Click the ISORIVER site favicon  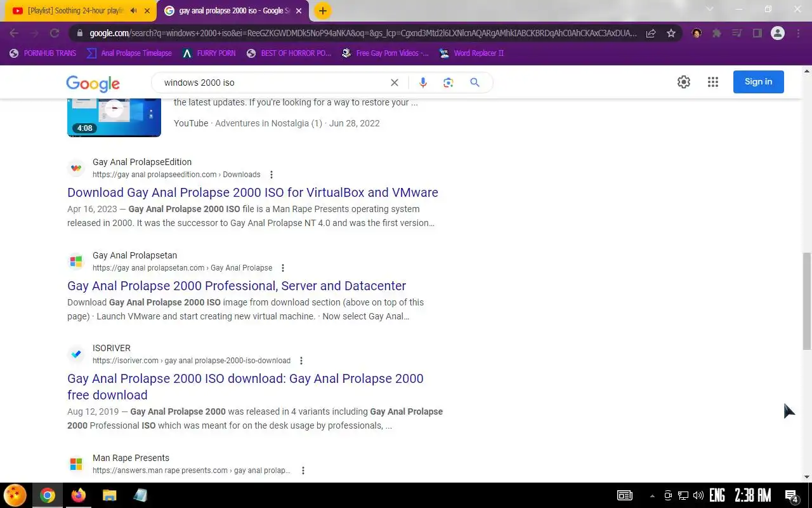76,354
